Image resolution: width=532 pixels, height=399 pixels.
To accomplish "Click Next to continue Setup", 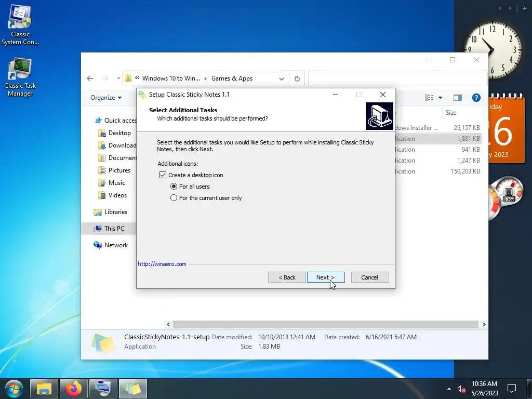I will tap(326, 277).
